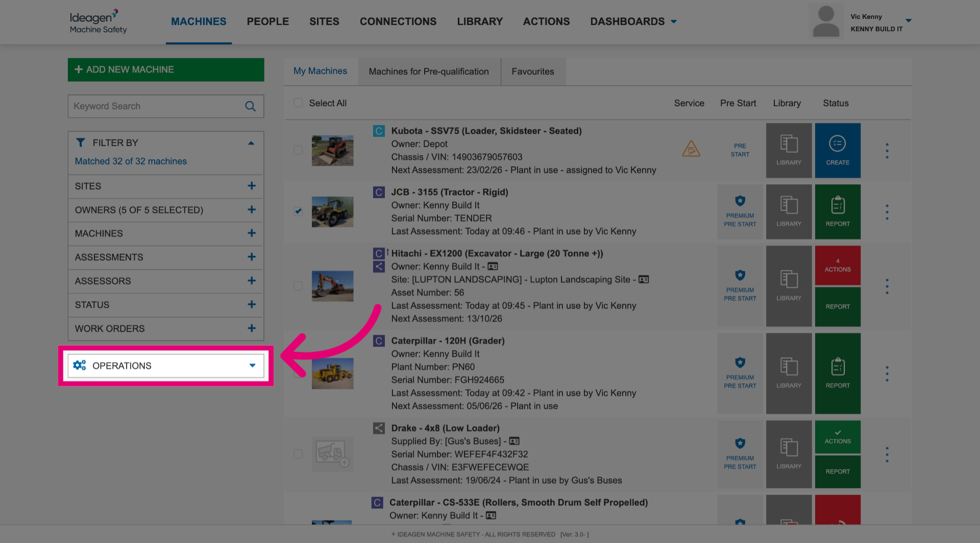Click the Keyword Search field

[166, 106]
